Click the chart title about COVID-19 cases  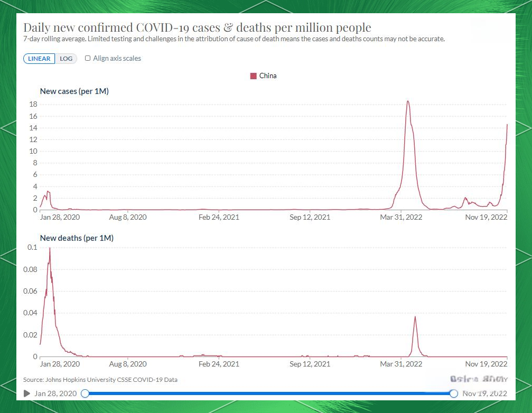(197, 28)
